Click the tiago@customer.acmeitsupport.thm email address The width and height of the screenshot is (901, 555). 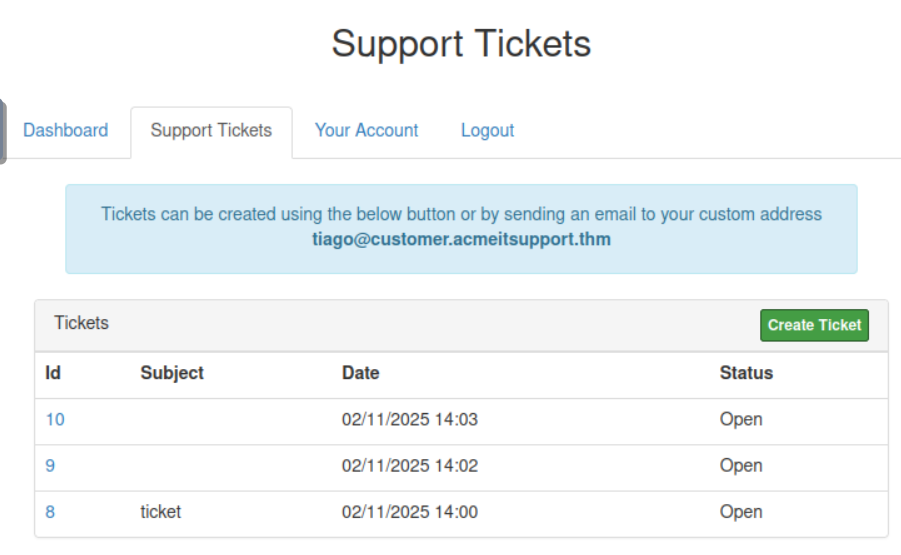(461, 239)
